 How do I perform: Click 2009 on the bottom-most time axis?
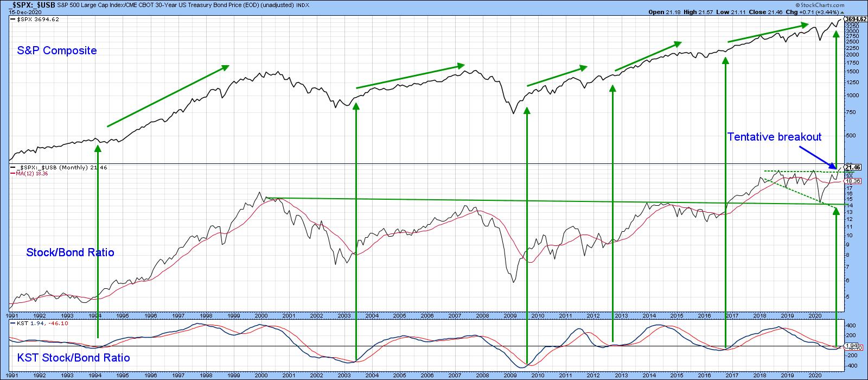pos(510,375)
